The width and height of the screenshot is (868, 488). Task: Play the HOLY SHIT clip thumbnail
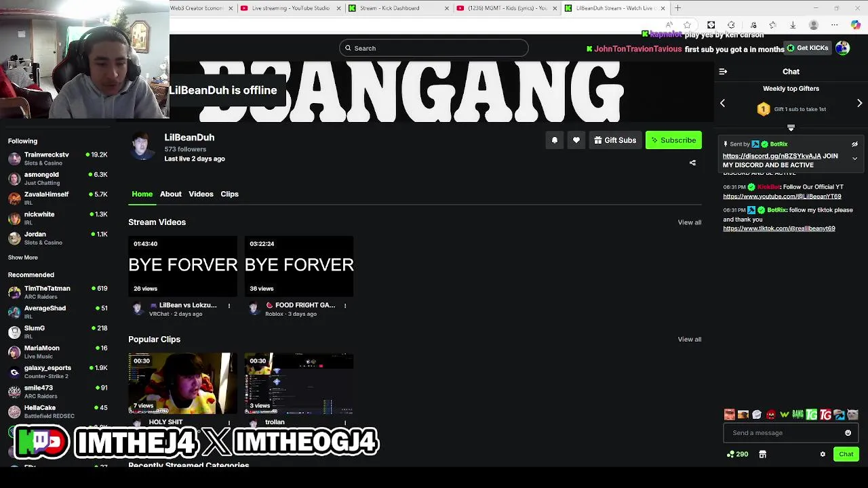(183, 383)
